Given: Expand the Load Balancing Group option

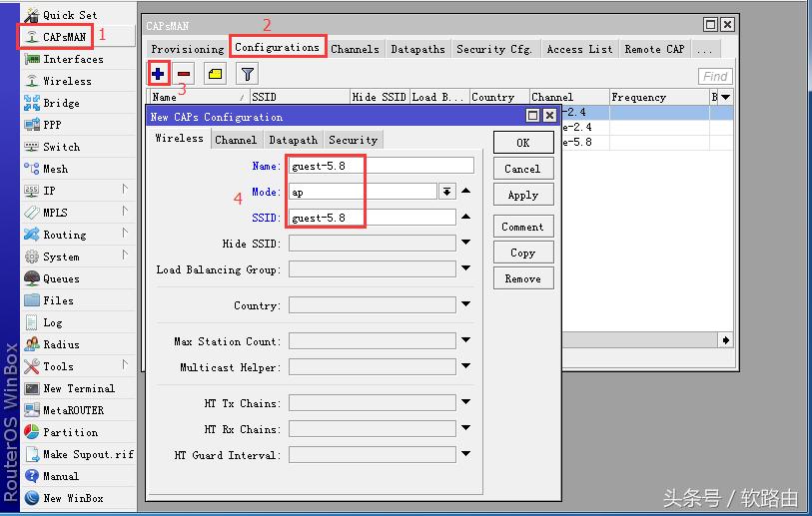Looking at the screenshot, I should coord(466,268).
